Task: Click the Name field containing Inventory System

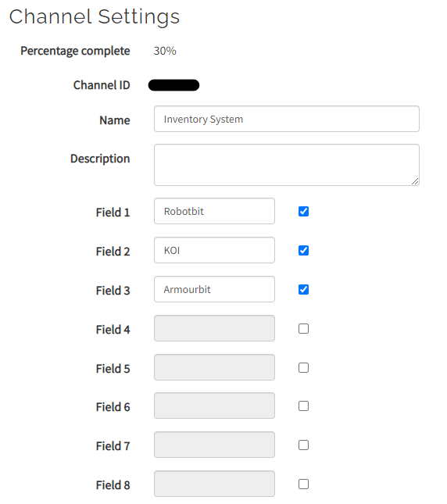Action: point(287,119)
